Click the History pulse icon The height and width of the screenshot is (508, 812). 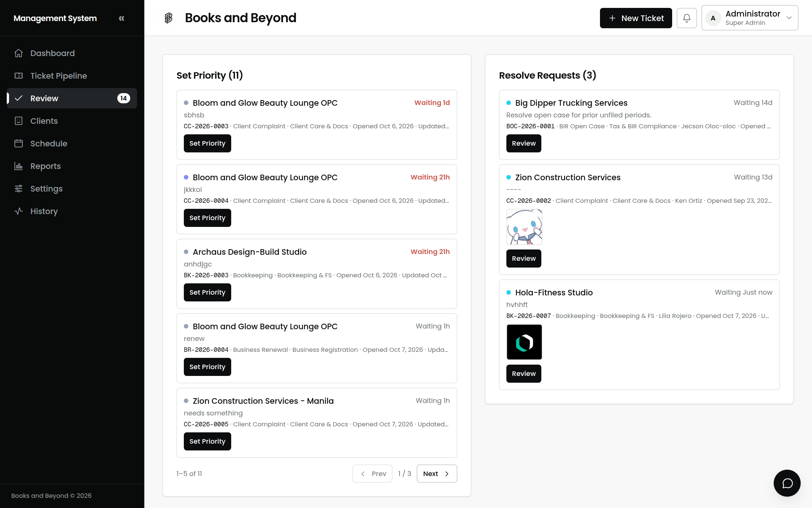18,211
